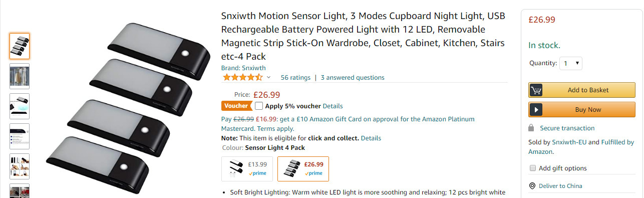
Task: Open the 3 answered questions link
Action: pyautogui.click(x=353, y=78)
